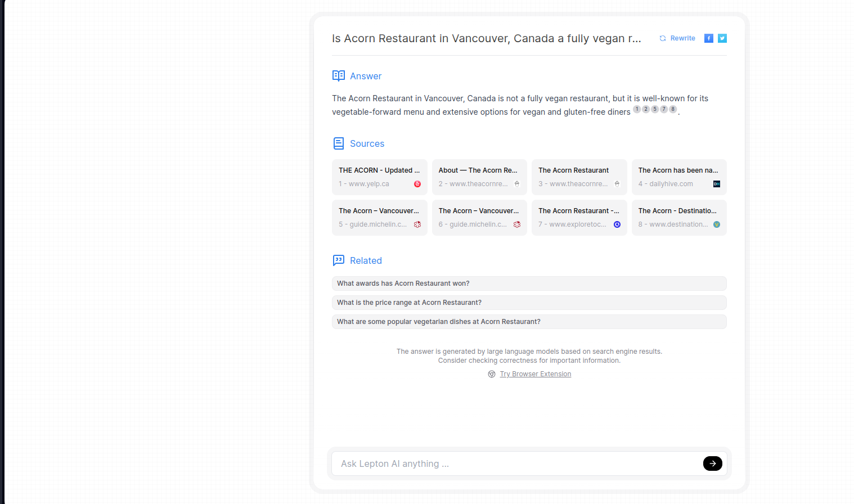Click citation number 1 badge
Viewport: 854px width, 504px height.
pyautogui.click(x=637, y=109)
